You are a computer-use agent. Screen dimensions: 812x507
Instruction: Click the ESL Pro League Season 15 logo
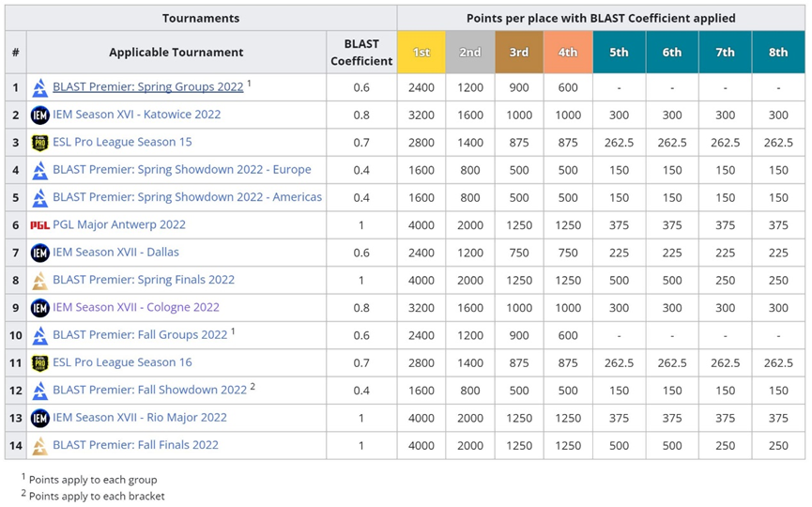pyautogui.click(x=39, y=143)
